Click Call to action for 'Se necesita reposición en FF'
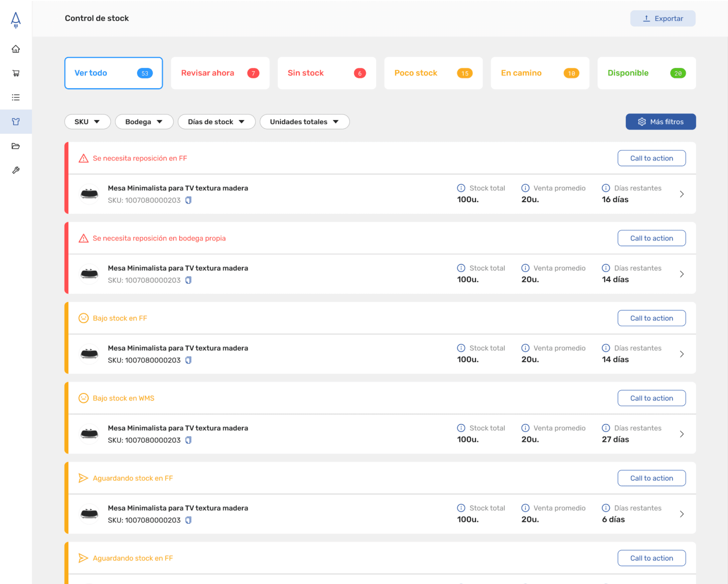Viewport: 728px width, 584px height. tap(652, 158)
